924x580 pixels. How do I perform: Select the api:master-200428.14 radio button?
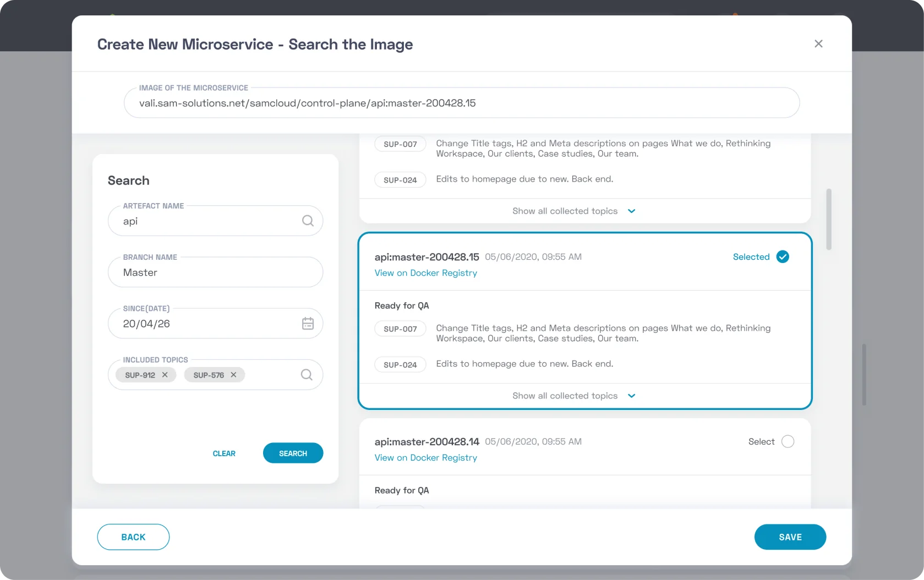pos(788,441)
